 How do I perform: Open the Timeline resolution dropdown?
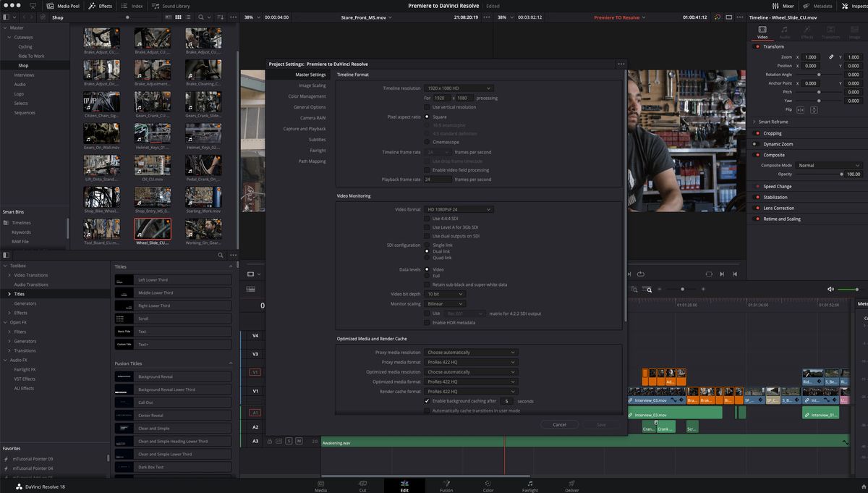click(458, 88)
